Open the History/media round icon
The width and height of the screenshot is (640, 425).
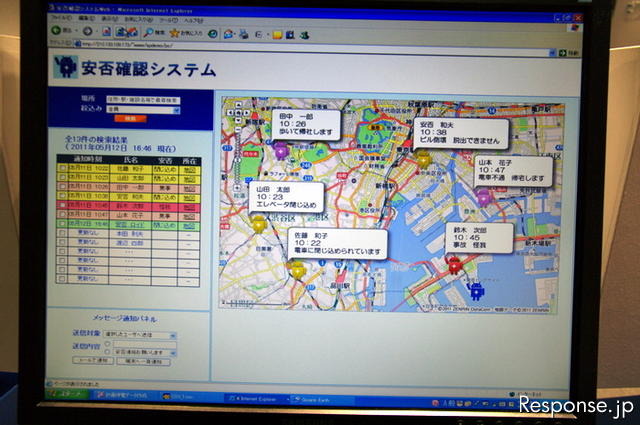(213, 33)
